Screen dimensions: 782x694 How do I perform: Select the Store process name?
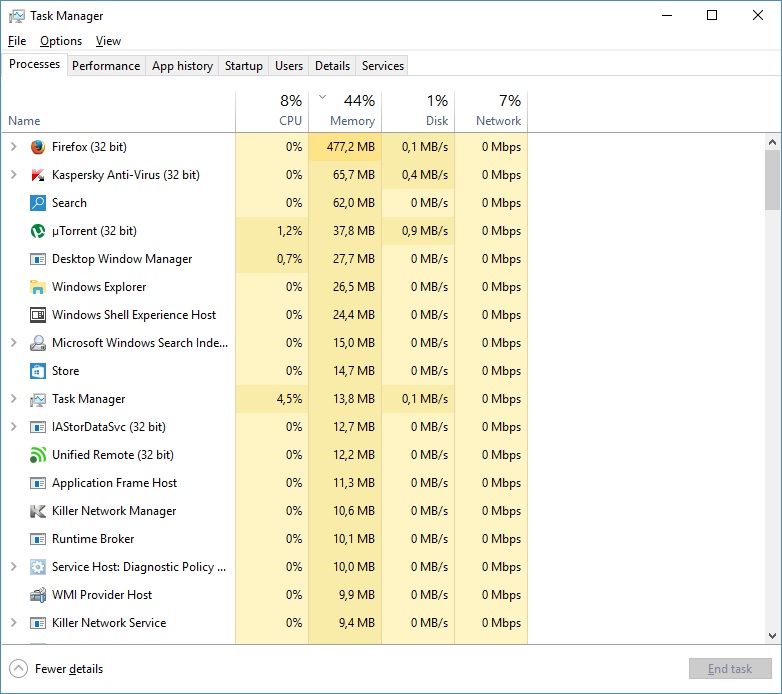[x=65, y=371]
